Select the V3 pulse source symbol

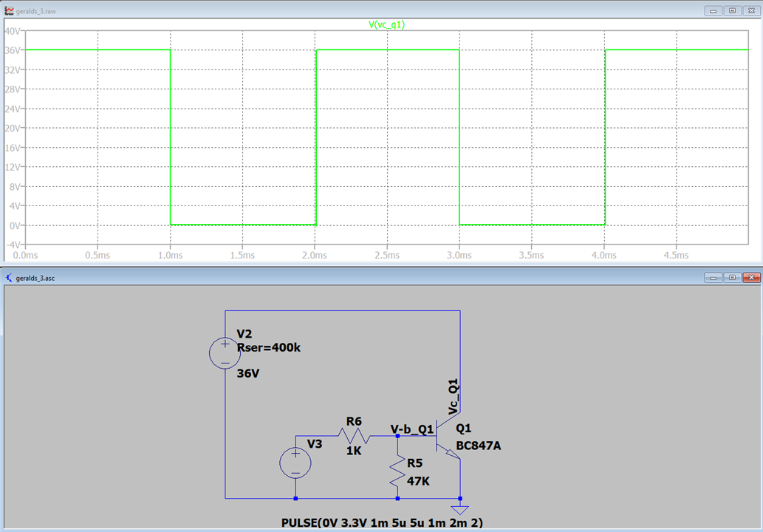[x=295, y=463]
